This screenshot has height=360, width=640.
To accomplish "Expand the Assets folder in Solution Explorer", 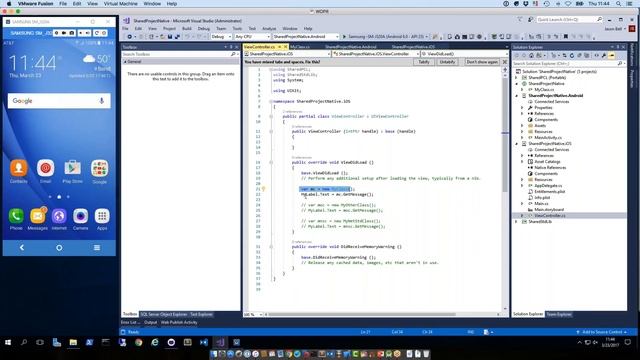I will 522,126.
